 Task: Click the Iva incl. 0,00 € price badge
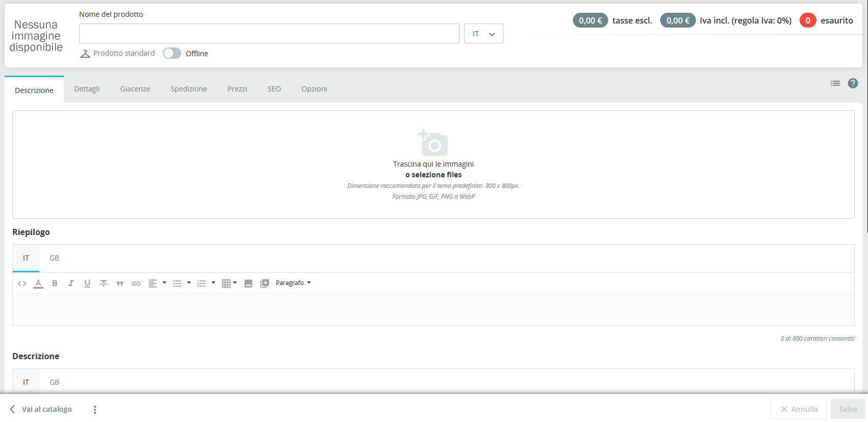tap(678, 20)
